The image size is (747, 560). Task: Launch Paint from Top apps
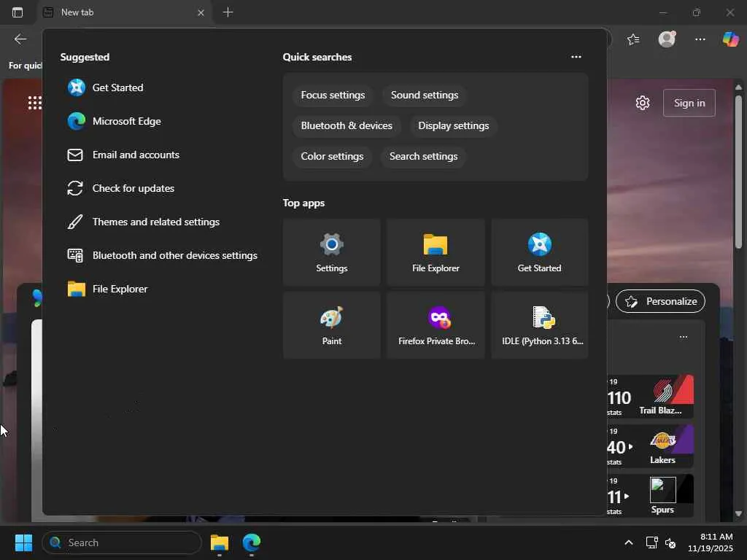(332, 325)
